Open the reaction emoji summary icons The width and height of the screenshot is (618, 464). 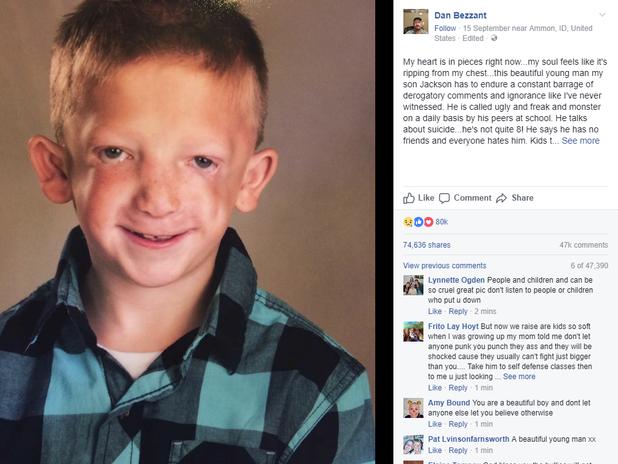point(418,222)
